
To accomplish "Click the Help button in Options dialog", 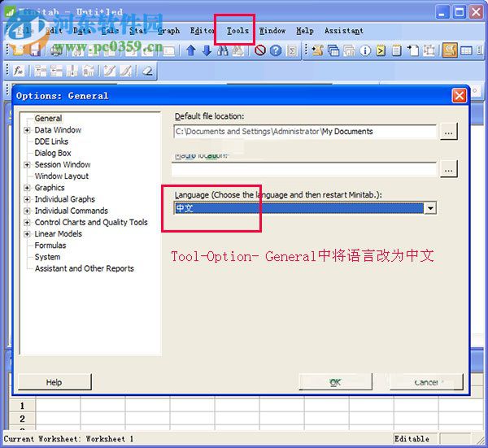I will pyautogui.click(x=54, y=382).
